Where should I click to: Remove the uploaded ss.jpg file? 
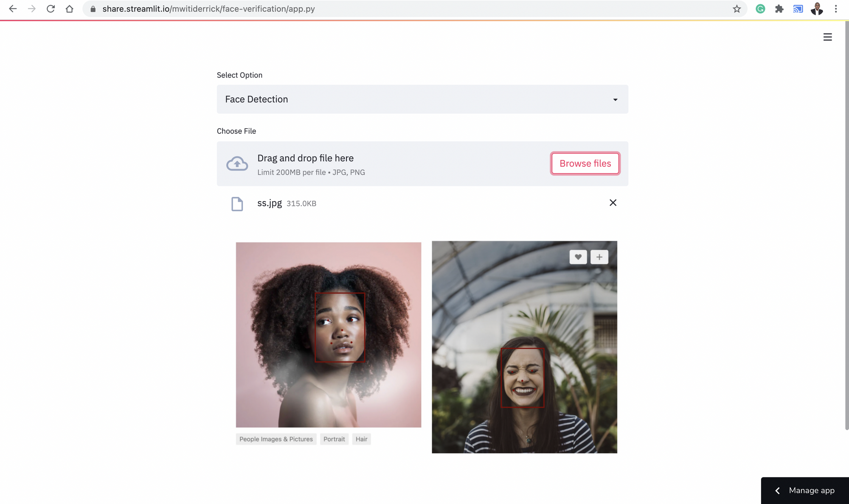coord(613,203)
